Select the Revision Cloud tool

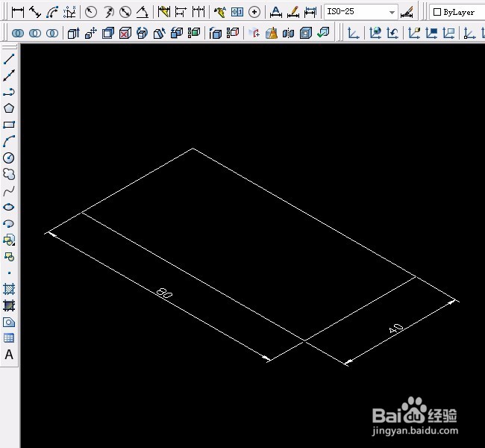[9, 174]
